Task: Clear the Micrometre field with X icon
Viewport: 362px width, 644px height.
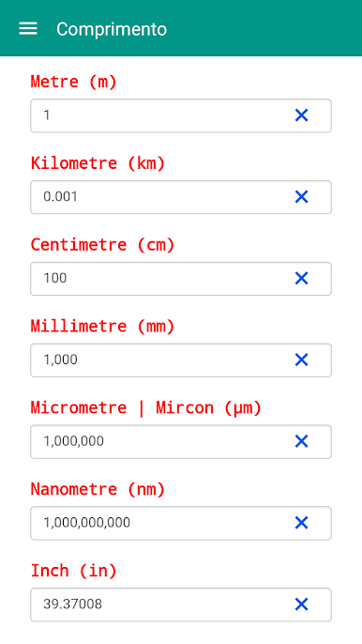Action: tap(301, 441)
